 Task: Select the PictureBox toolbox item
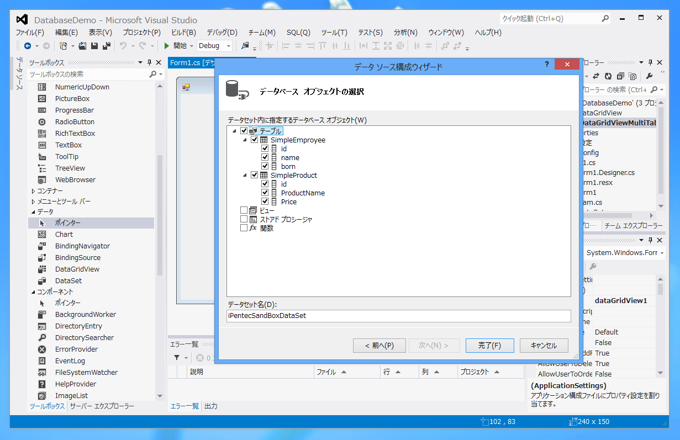click(72, 98)
